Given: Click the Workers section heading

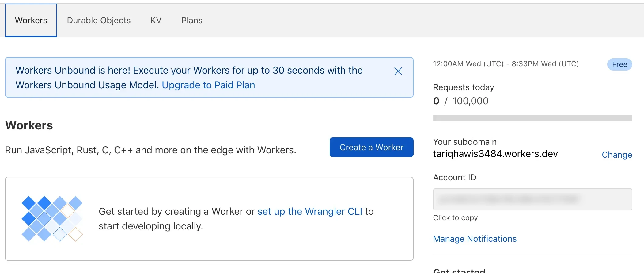Looking at the screenshot, I should [x=29, y=125].
